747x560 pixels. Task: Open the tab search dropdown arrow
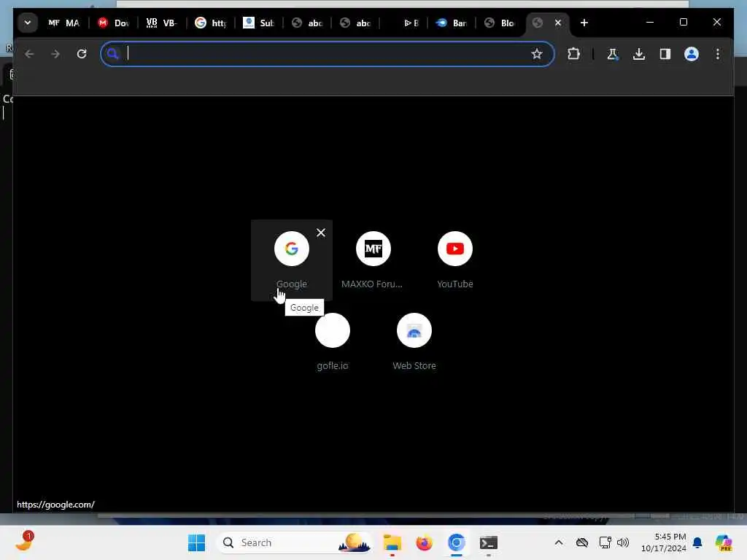[x=28, y=23]
